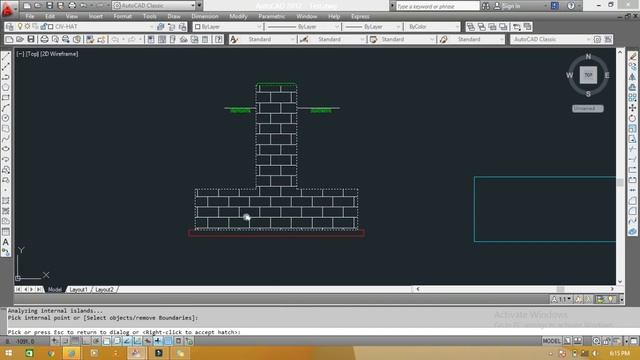Click the search binoculars icon
This screenshot has height=360, width=640.
coord(486,6)
